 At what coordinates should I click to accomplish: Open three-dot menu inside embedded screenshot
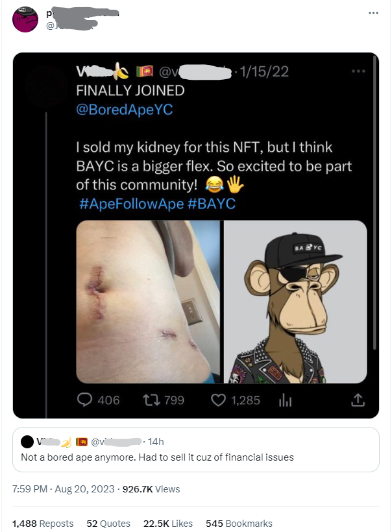[358, 71]
